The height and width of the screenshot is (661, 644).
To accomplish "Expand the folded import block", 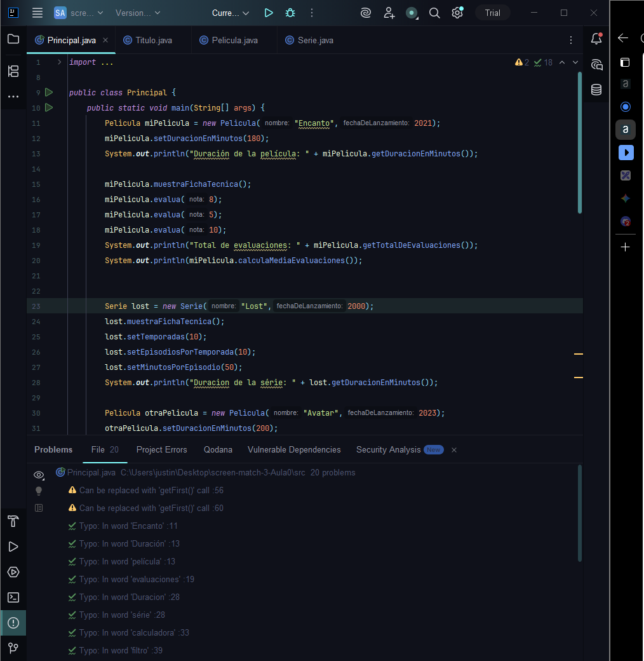I will [60, 62].
